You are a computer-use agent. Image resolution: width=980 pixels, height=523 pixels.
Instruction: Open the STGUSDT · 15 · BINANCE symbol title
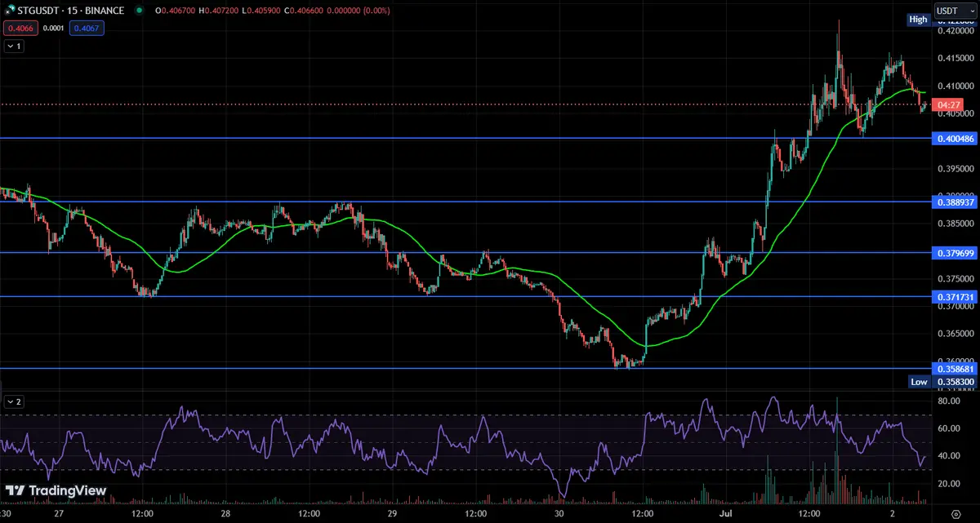(x=71, y=11)
